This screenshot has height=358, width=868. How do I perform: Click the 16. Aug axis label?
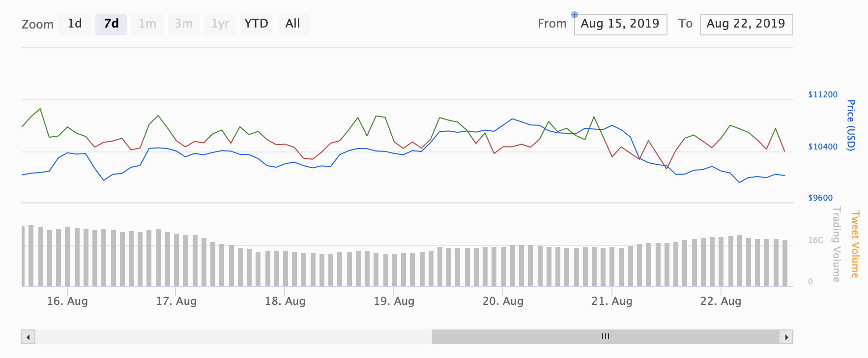tap(67, 301)
